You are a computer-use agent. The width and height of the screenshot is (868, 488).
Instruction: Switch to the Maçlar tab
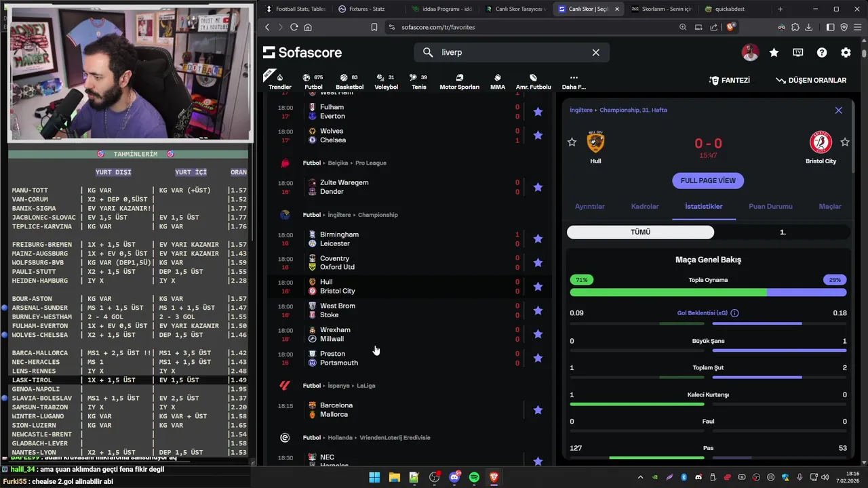coord(830,206)
